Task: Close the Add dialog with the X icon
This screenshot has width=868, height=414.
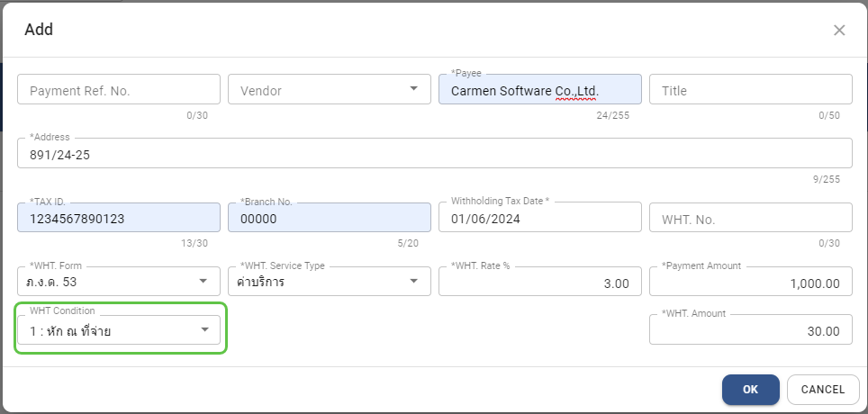Action: pos(839,30)
